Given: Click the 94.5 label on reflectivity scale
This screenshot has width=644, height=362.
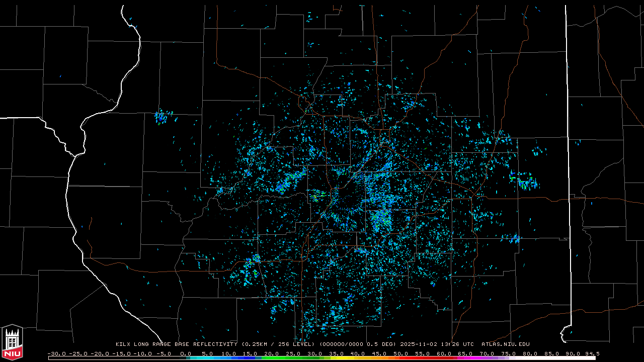Looking at the screenshot, I should 591,353.
